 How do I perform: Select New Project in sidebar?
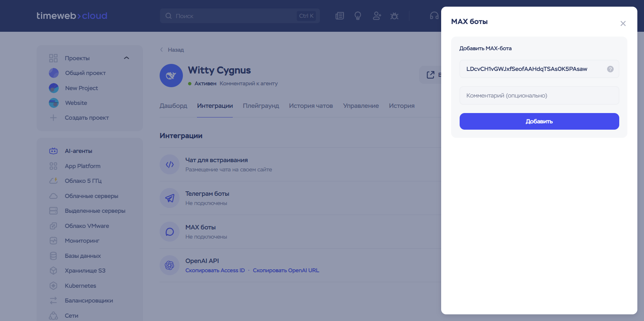[82, 88]
